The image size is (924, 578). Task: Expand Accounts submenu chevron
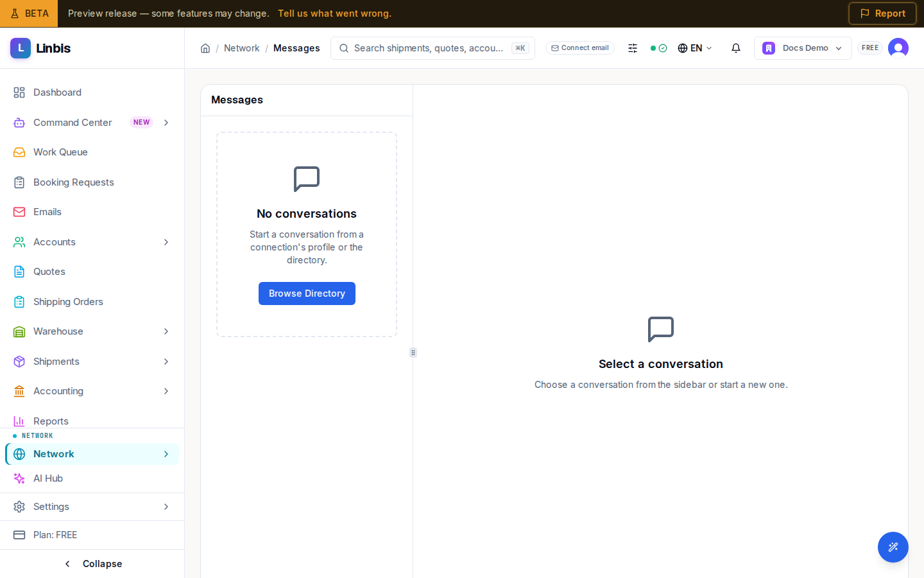[166, 242]
